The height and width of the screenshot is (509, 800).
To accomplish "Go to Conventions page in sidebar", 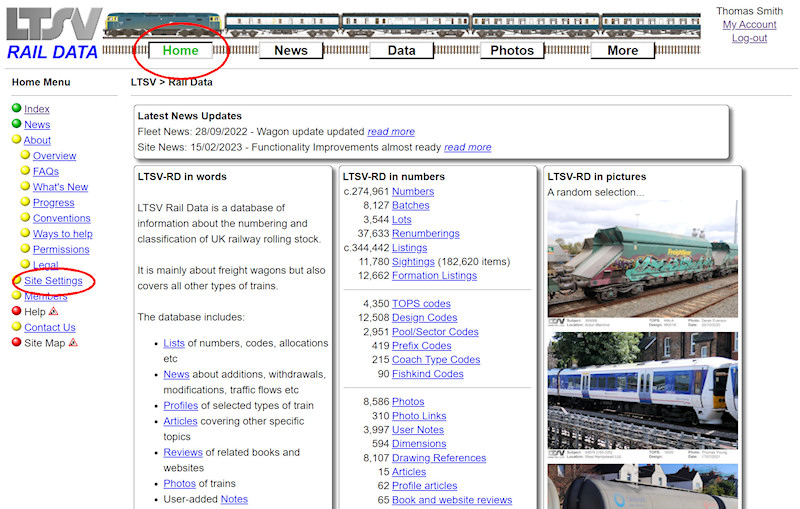I will 62,218.
